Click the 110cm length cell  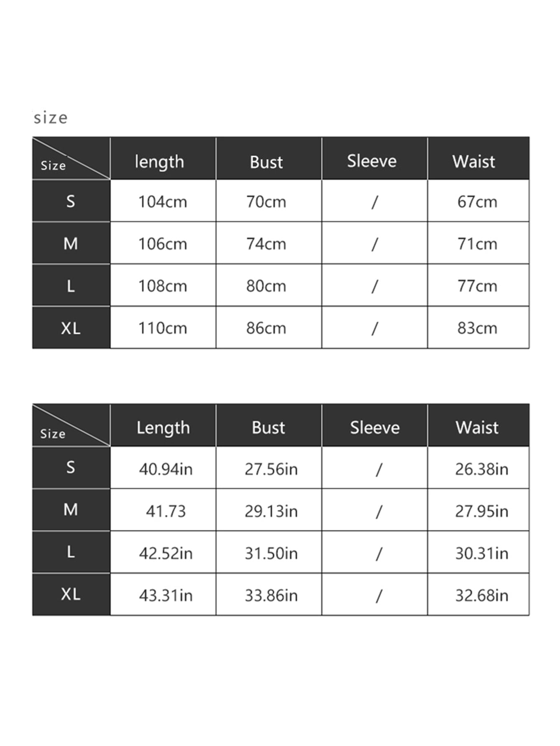[163, 328]
